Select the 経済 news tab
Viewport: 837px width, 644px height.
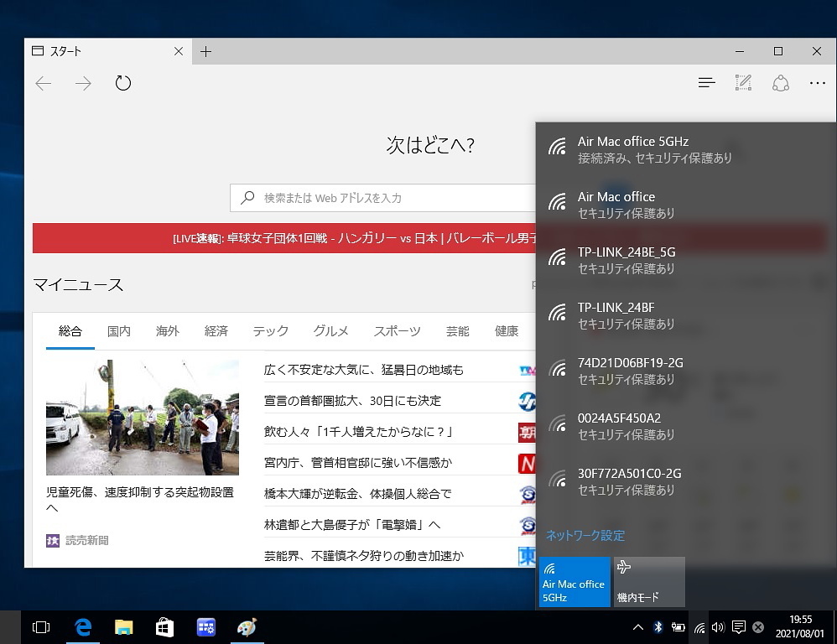point(216,330)
